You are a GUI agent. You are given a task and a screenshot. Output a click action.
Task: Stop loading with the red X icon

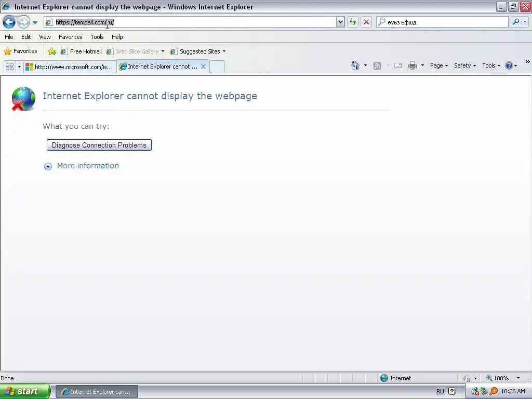366,22
